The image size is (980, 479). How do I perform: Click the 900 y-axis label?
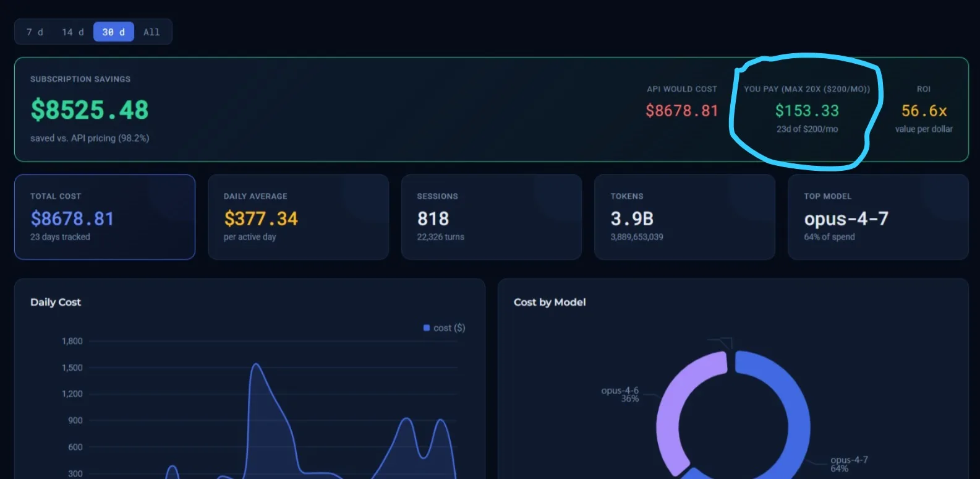point(75,420)
